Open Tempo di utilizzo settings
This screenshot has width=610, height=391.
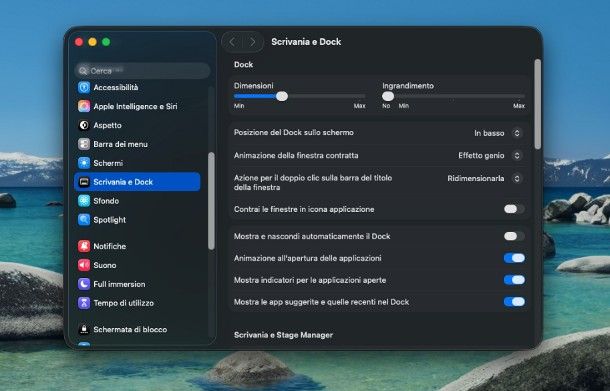137,303
